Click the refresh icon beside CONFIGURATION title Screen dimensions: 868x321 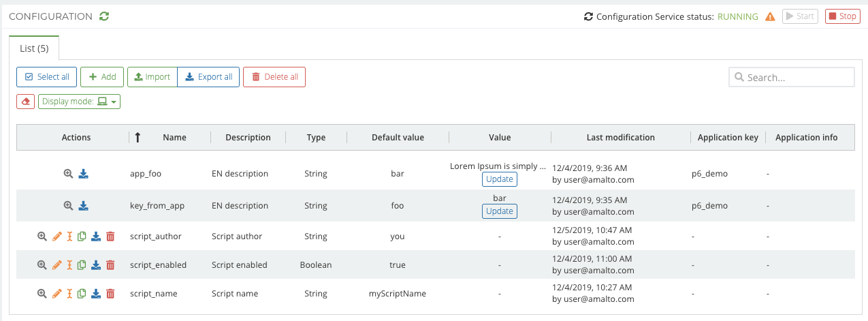[103, 16]
